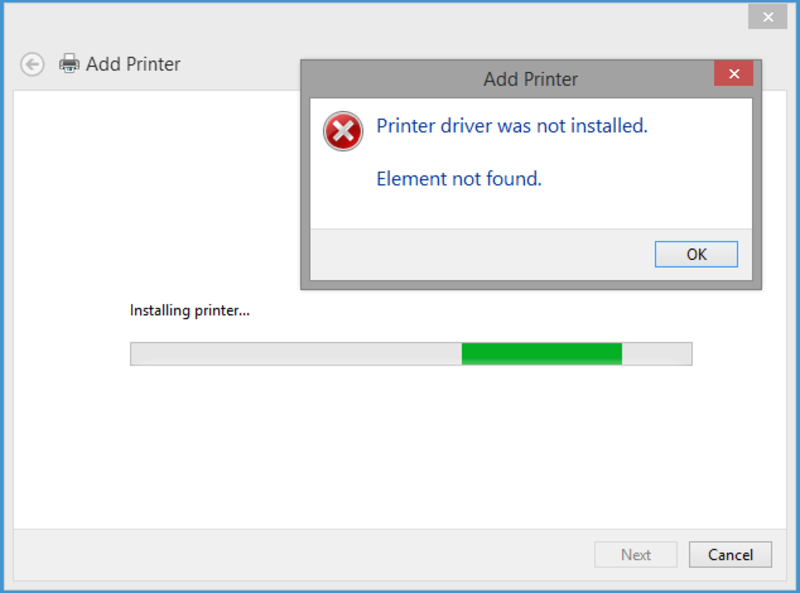Click the green segment of the progress bar
This screenshot has width=800, height=593.
(x=541, y=354)
